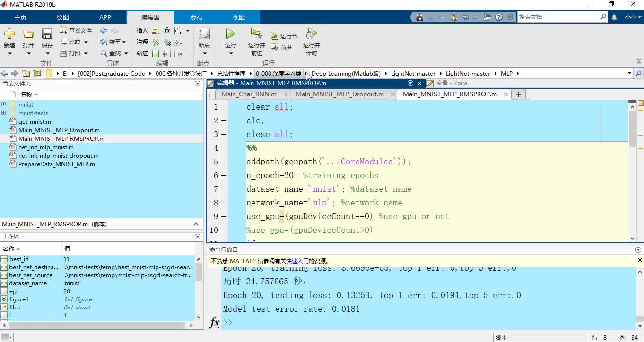
Task: Click the navigate back arrow in toolstrip
Action: click(x=104, y=31)
